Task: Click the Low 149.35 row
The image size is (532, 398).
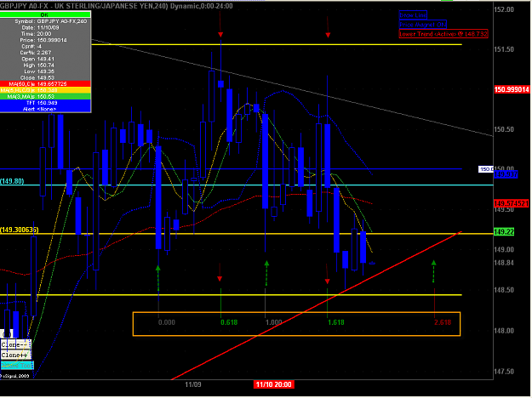Action: (x=45, y=71)
